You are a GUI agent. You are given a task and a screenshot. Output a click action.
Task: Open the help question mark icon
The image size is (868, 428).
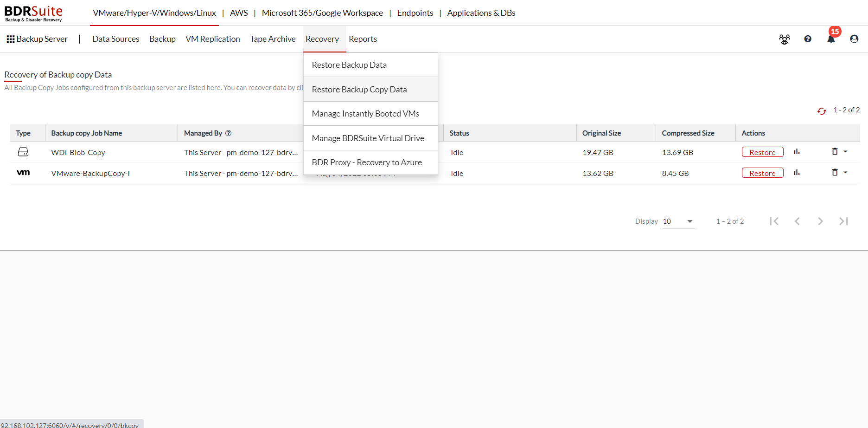808,39
